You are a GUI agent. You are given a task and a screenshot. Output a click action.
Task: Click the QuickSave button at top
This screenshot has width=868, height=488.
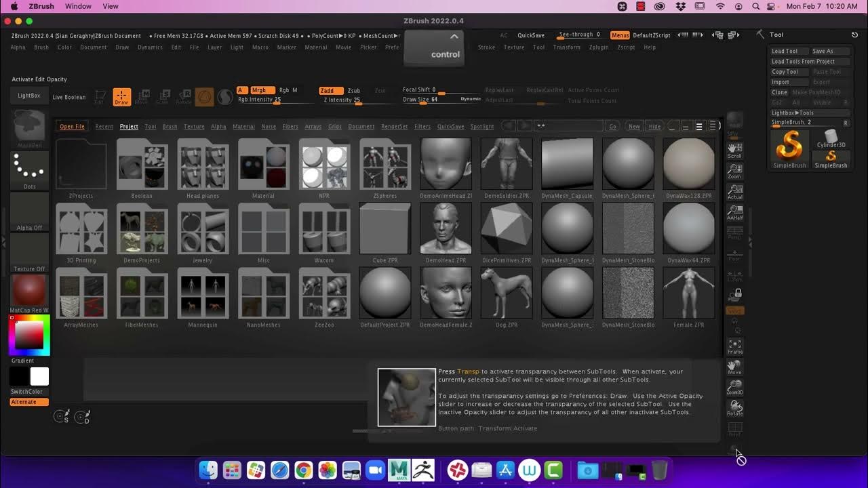pos(531,35)
